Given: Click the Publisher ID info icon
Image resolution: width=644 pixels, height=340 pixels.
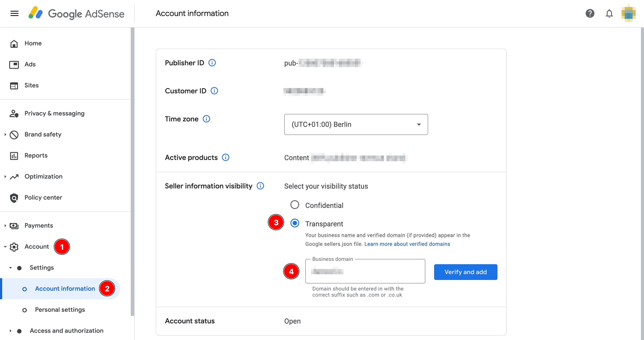Looking at the screenshot, I should (x=212, y=63).
